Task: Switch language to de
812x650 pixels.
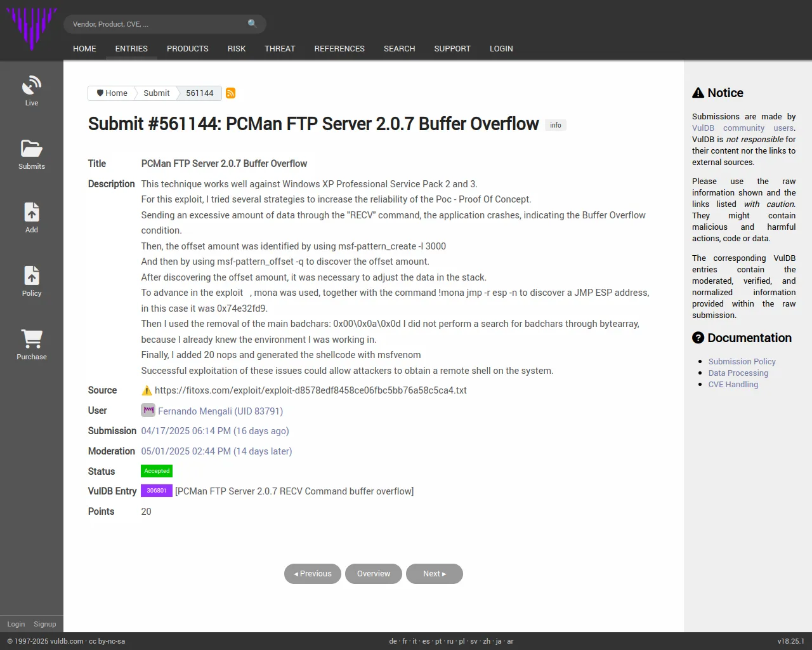Action: point(393,641)
